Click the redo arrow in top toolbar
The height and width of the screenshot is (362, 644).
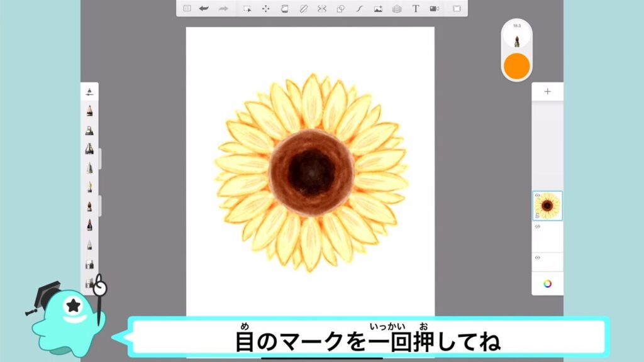[223, 9]
